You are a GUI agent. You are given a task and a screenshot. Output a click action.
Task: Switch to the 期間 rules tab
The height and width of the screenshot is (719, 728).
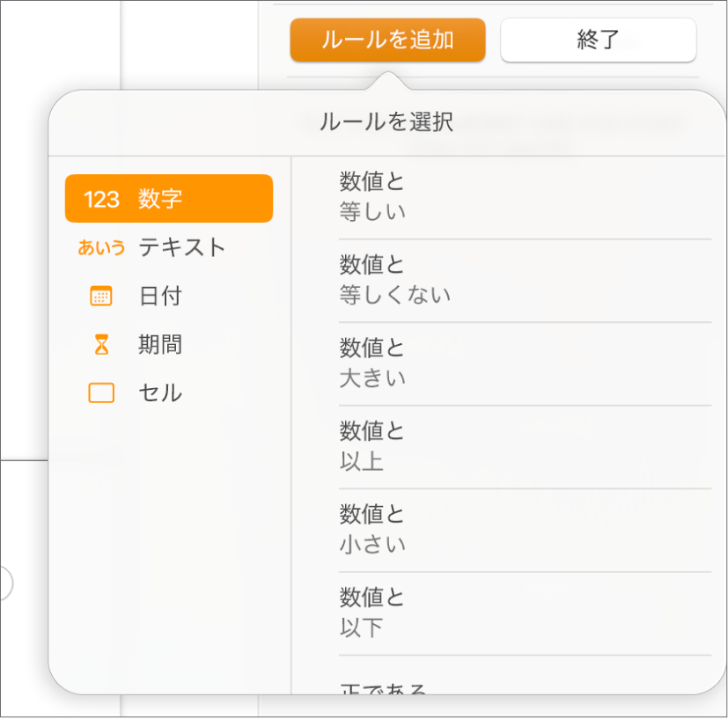click(x=159, y=344)
